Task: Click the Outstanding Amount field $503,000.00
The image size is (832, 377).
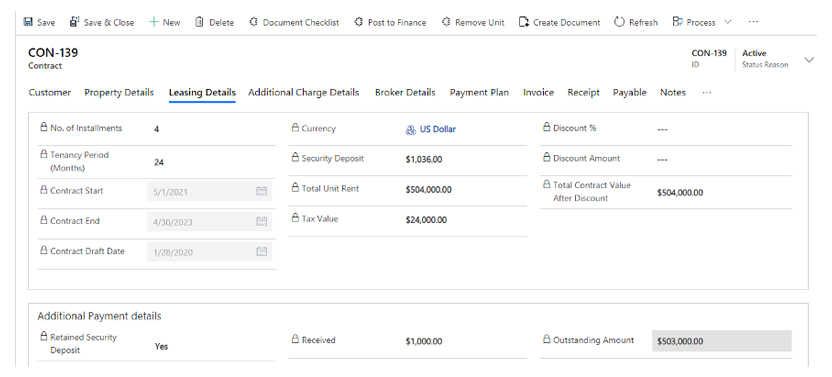Action: (722, 341)
